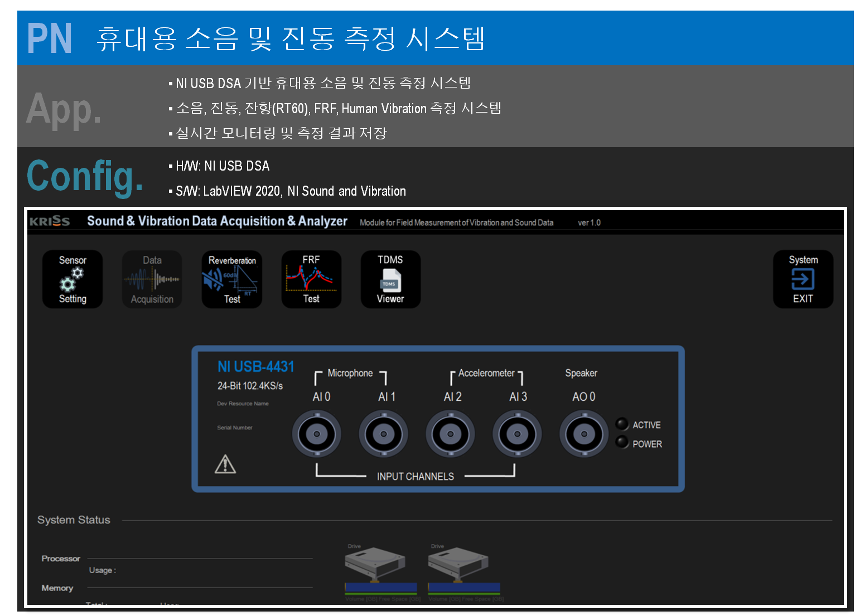Click the right drive's space usage bar
Viewport: 855px width, 616px height.
click(x=464, y=588)
